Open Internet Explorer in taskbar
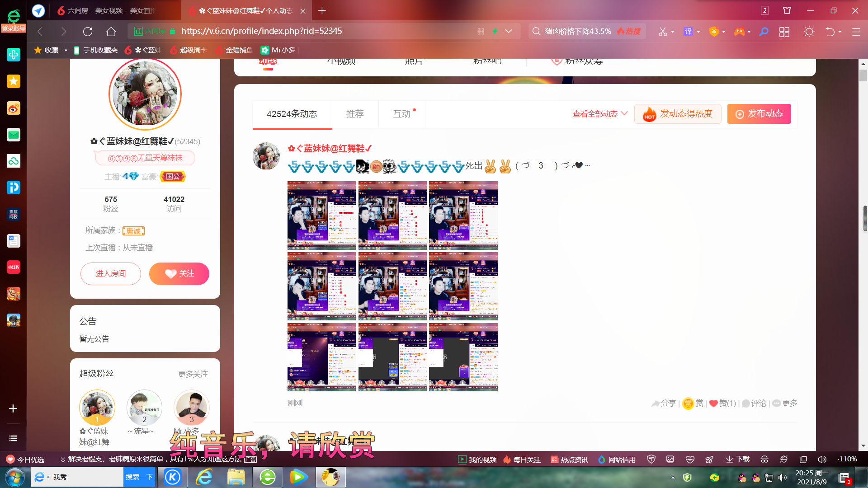The image size is (868, 488). [204, 477]
